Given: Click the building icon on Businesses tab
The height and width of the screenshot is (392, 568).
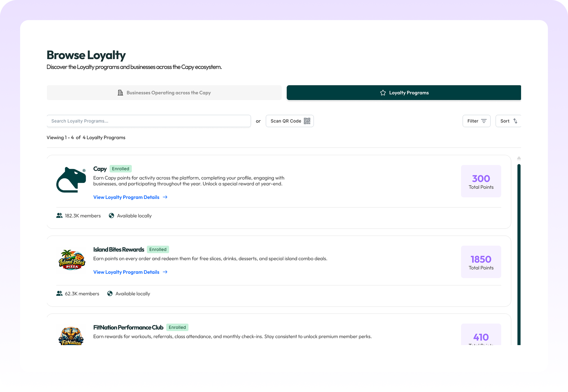Looking at the screenshot, I should 120,93.
